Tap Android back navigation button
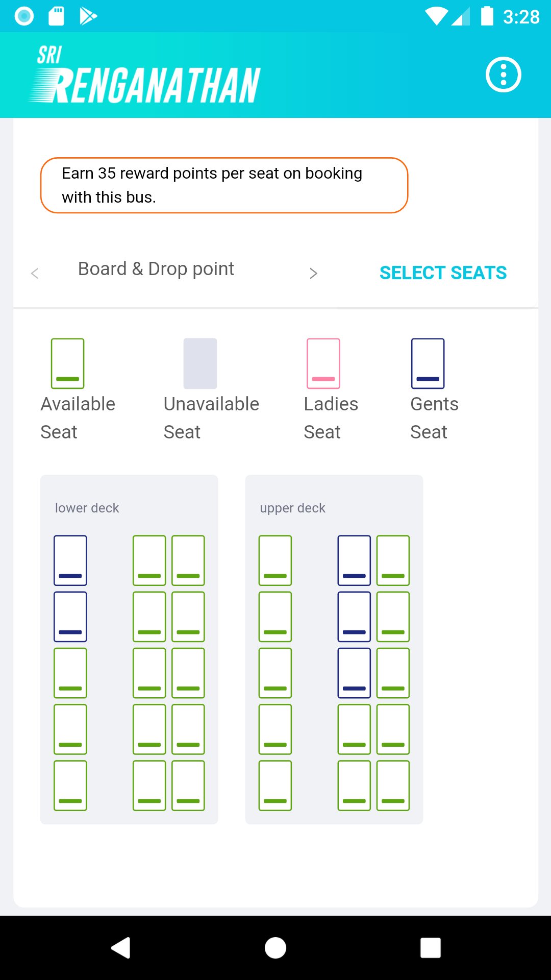 tap(121, 948)
